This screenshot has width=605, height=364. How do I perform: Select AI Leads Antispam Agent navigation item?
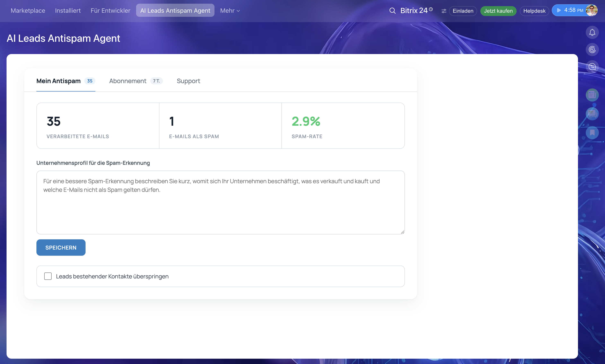pos(175,11)
